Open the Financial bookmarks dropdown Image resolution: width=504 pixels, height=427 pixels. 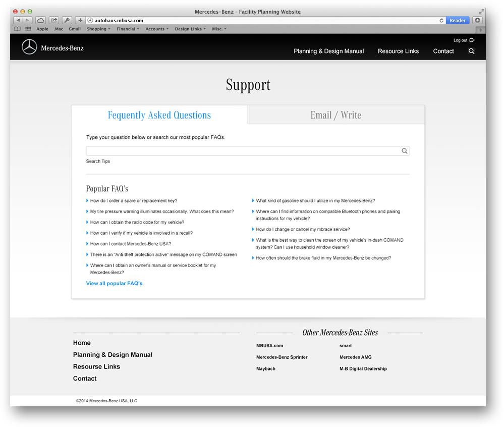(x=128, y=29)
